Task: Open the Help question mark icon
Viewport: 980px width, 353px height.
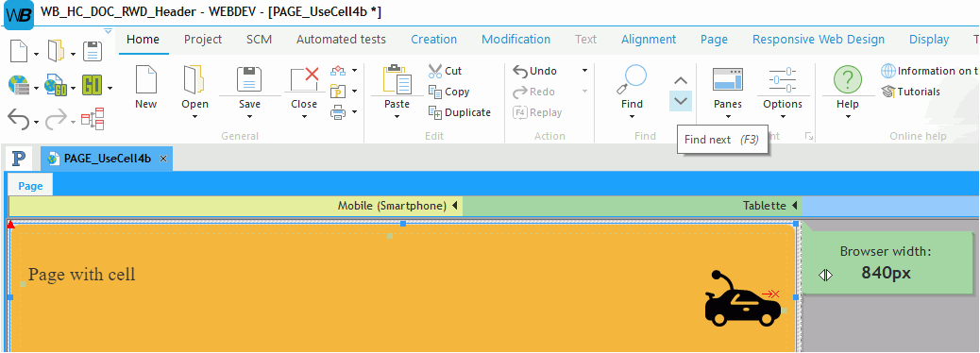Action: tap(848, 80)
